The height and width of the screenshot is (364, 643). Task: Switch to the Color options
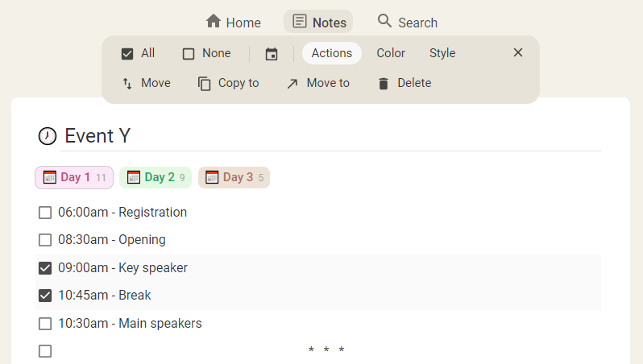(x=391, y=53)
